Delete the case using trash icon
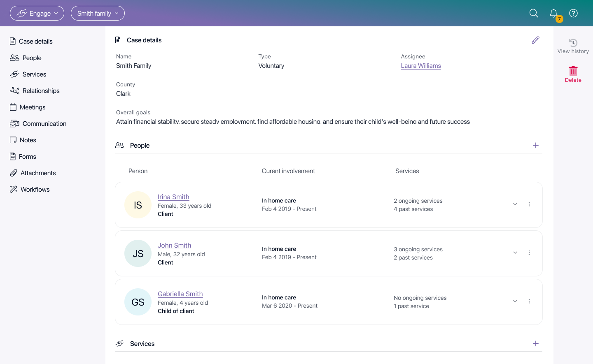This screenshot has height=364, width=593. click(x=573, y=71)
